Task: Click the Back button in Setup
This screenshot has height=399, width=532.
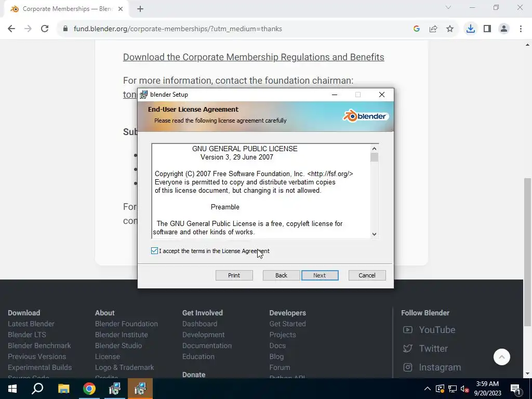Action: 281,275
